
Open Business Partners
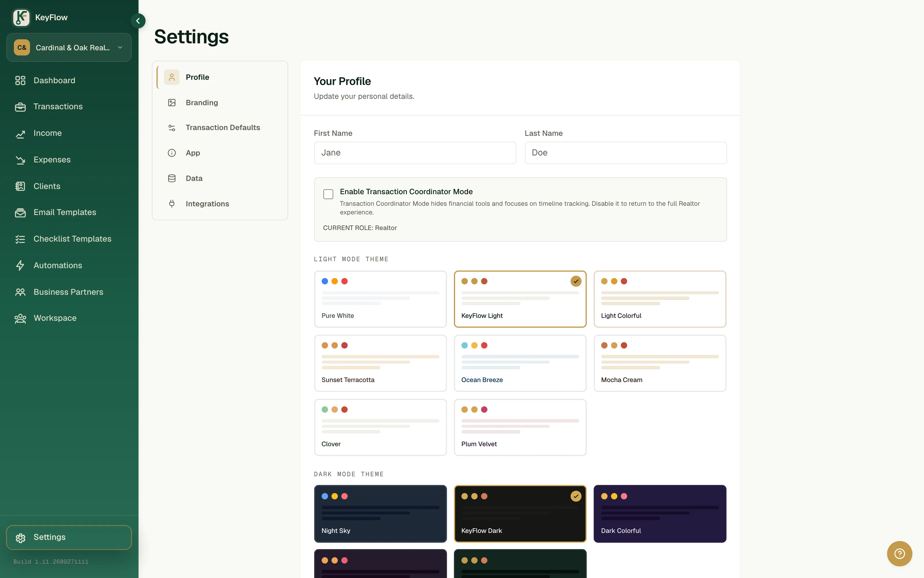point(69,292)
